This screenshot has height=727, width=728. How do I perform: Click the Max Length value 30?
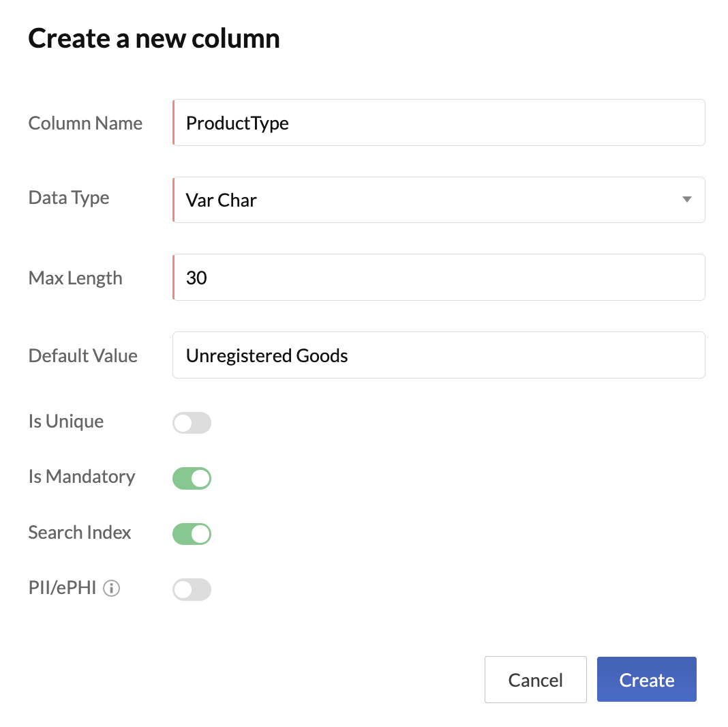point(196,278)
